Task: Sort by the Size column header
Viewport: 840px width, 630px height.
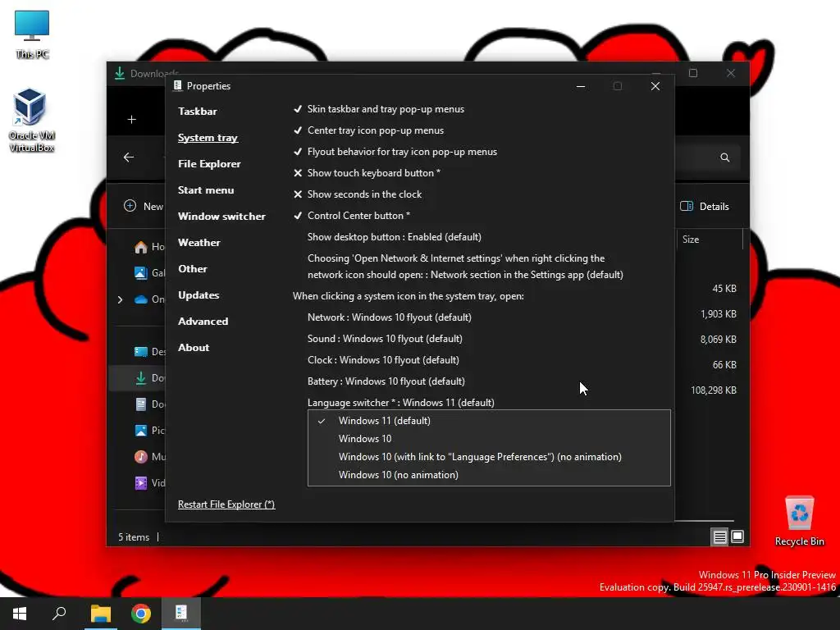Action: pos(691,240)
